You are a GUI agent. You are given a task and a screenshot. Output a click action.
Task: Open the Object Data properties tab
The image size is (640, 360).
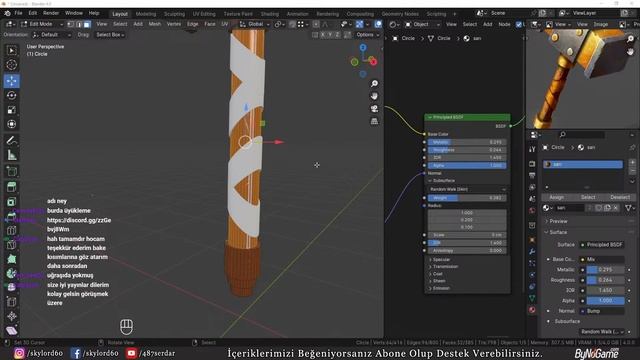pyautogui.click(x=532, y=298)
